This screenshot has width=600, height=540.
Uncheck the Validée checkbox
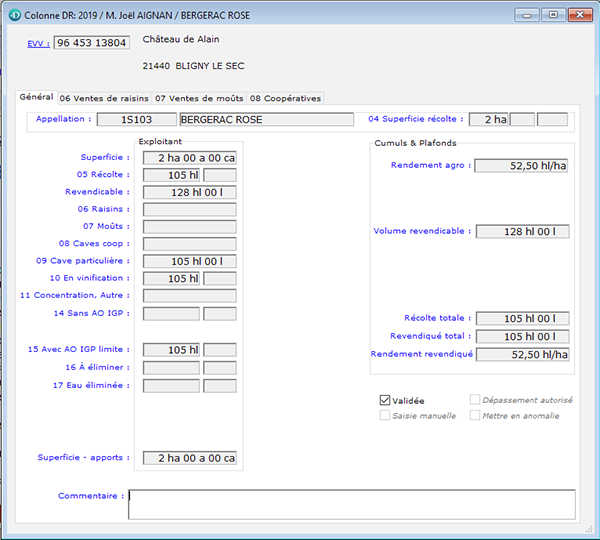(x=385, y=400)
